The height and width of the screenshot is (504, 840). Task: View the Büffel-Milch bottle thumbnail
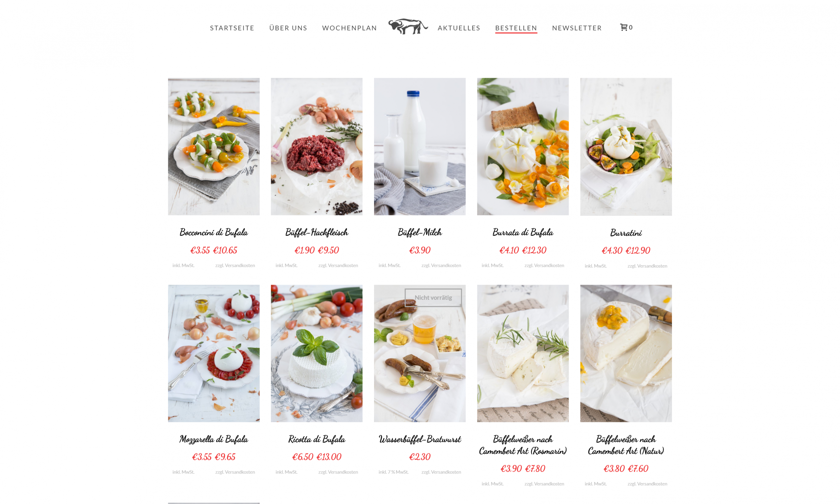point(420,146)
